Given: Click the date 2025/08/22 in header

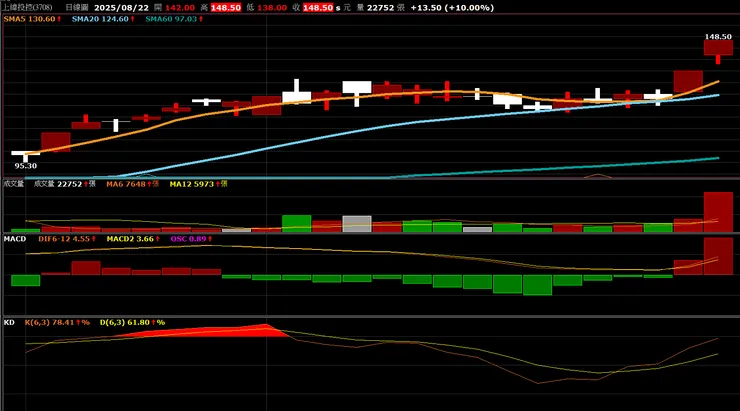Looking at the screenshot, I should pyautogui.click(x=121, y=8).
